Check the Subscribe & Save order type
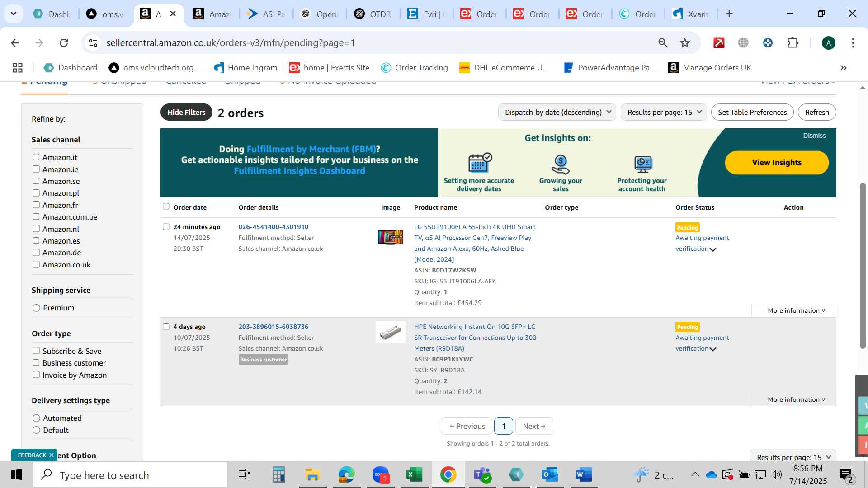This screenshot has height=488, width=868. [36, 351]
